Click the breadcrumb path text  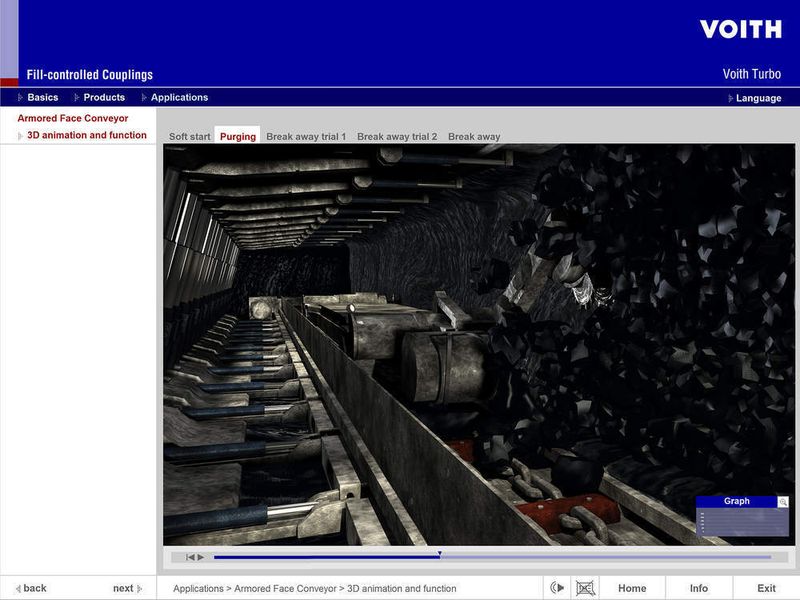pyautogui.click(x=314, y=588)
